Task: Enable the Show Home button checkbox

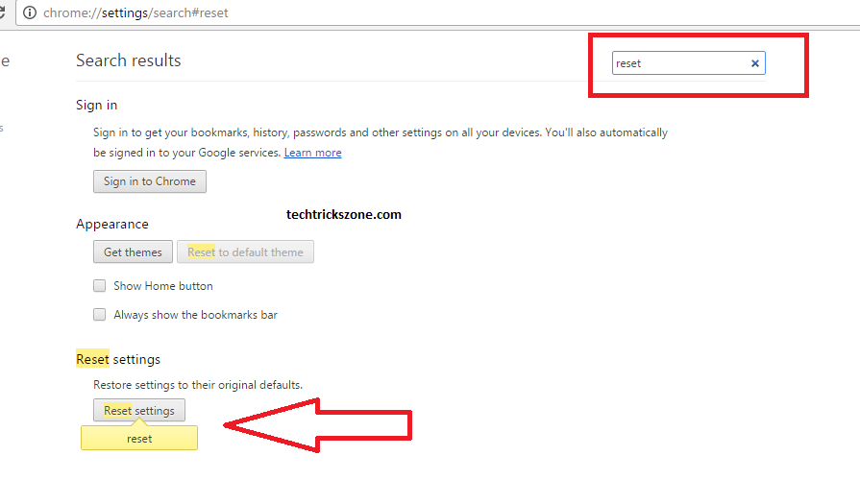Action: pyautogui.click(x=99, y=286)
